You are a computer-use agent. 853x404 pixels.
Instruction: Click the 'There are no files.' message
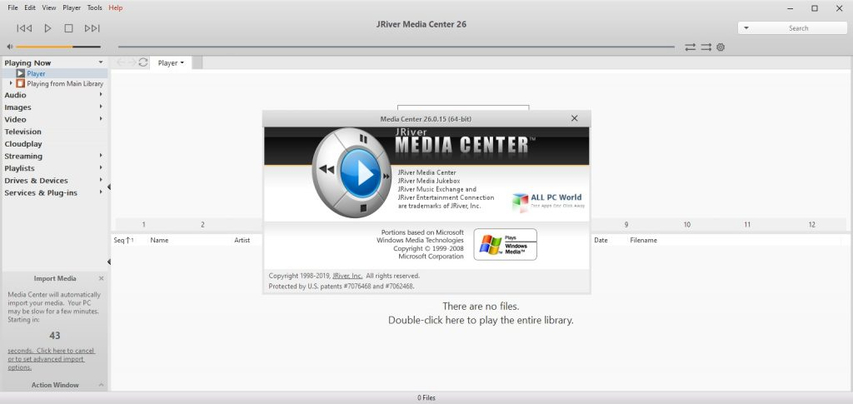(x=481, y=306)
